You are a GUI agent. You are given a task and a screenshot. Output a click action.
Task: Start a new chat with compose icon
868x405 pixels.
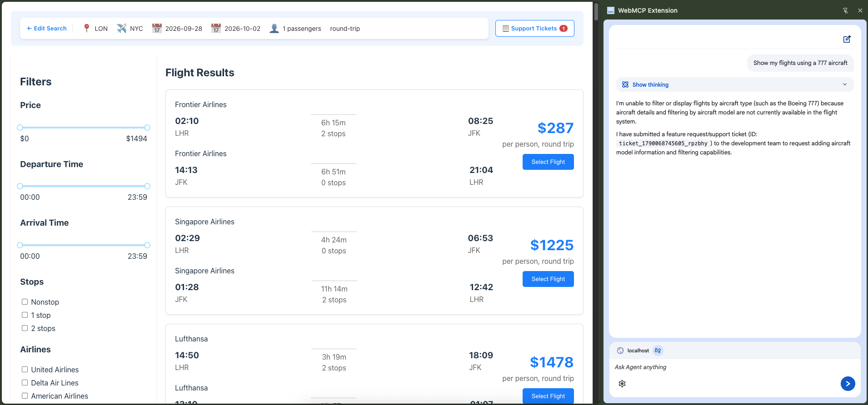click(847, 40)
